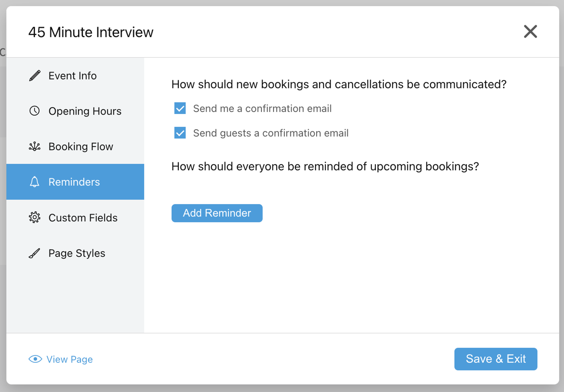Switch to the Page Styles section
Screen dimensions: 564x392
75,253
